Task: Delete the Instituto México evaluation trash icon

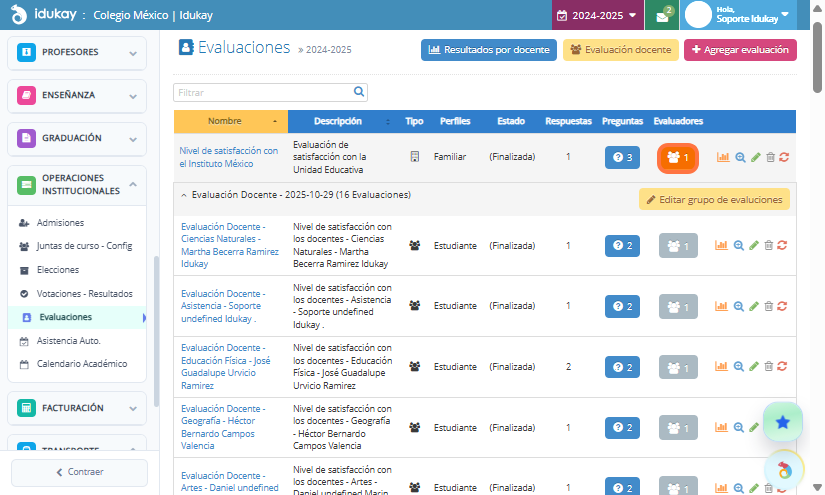Action: (x=770, y=157)
